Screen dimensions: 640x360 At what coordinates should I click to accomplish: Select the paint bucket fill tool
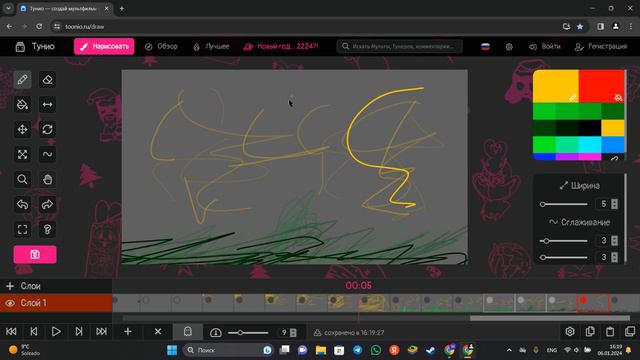(22, 104)
